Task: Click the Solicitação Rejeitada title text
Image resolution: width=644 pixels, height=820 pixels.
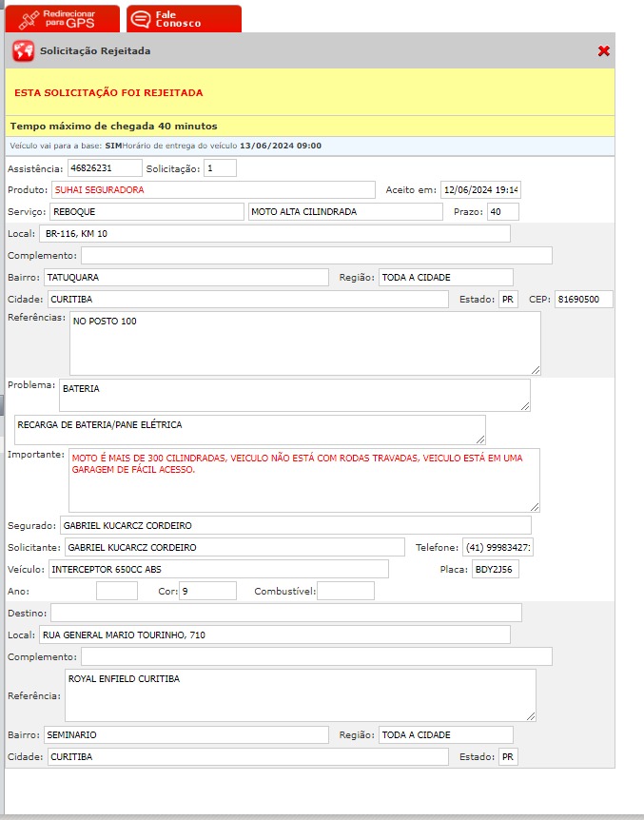Action: [95, 51]
